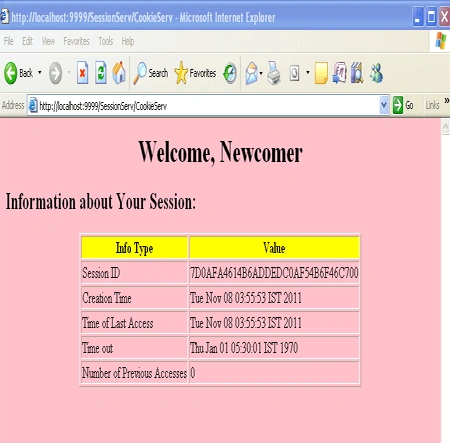Click the 'Time of Last Access' cell
This screenshot has width=450, height=443.
(134, 323)
